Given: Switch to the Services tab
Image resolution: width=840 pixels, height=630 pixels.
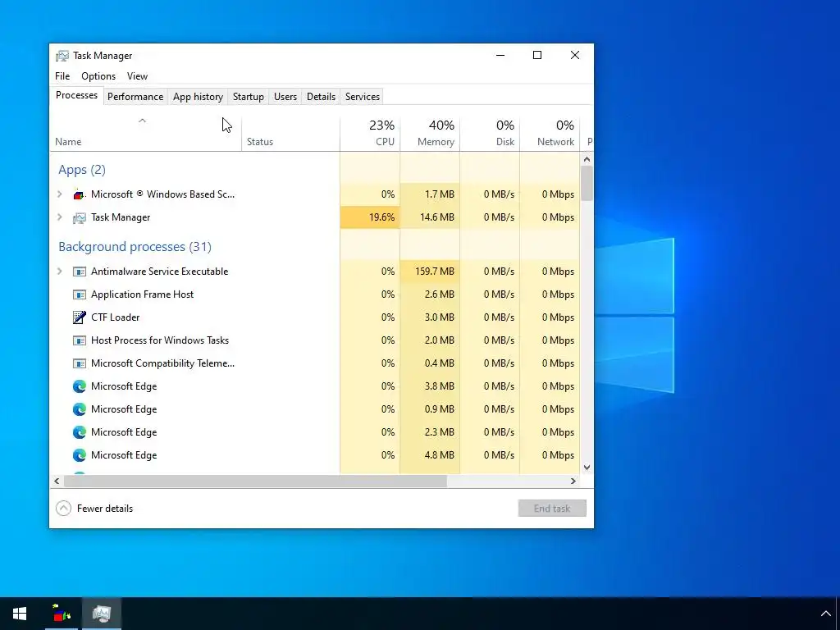Looking at the screenshot, I should [362, 97].
